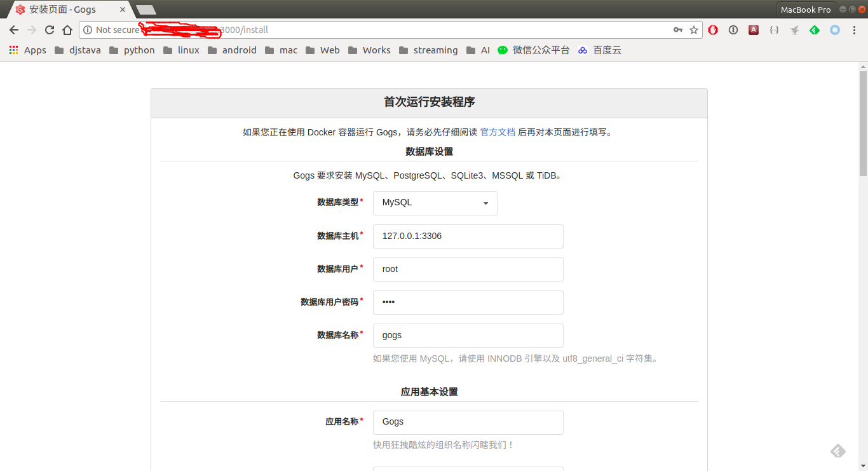Click the 首次运行安装程序 heading
The width and height of the screenshot is (868, 471).
pos(430,102)
